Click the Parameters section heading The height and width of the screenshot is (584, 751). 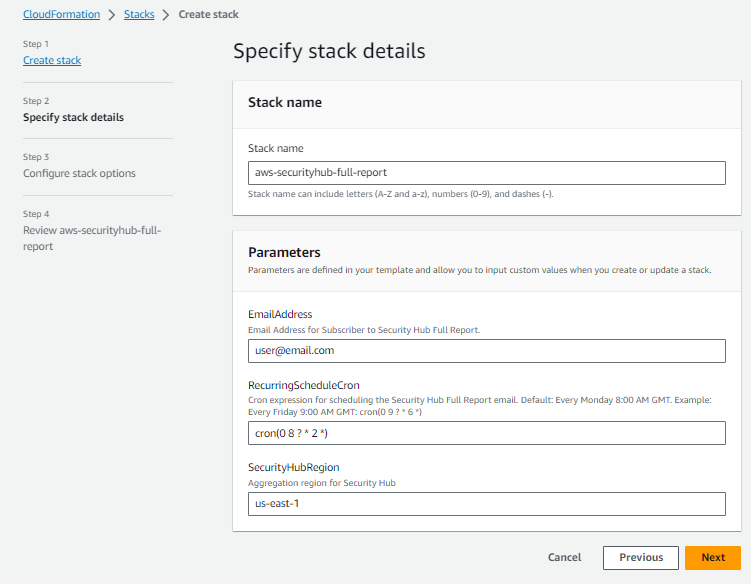(x=284, y=253)
